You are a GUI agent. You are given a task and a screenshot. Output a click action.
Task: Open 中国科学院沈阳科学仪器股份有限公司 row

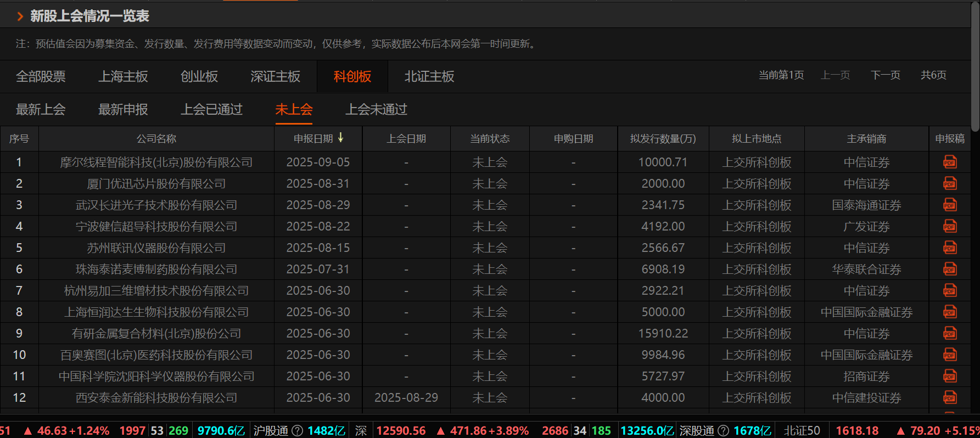coord(156,377)
